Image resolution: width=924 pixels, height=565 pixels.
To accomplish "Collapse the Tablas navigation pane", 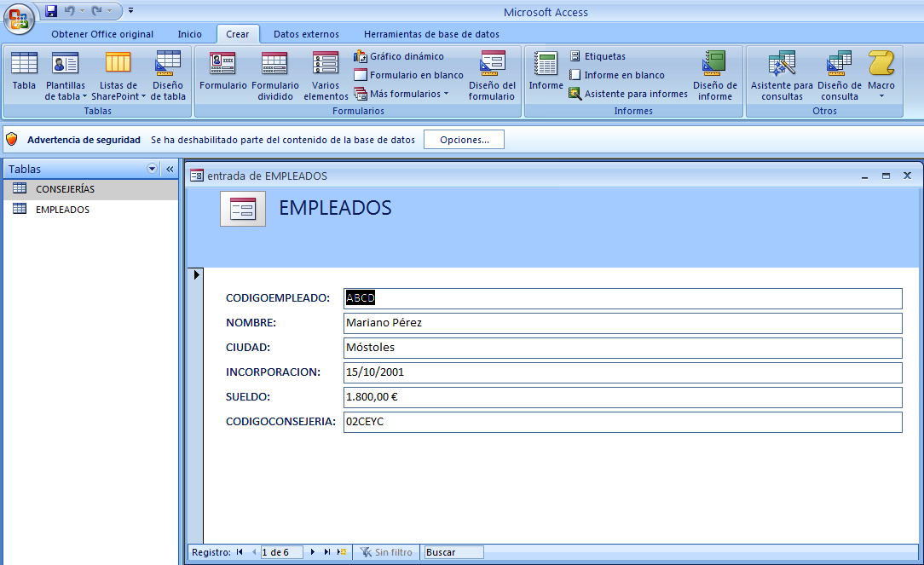I will tap(170, 169).
